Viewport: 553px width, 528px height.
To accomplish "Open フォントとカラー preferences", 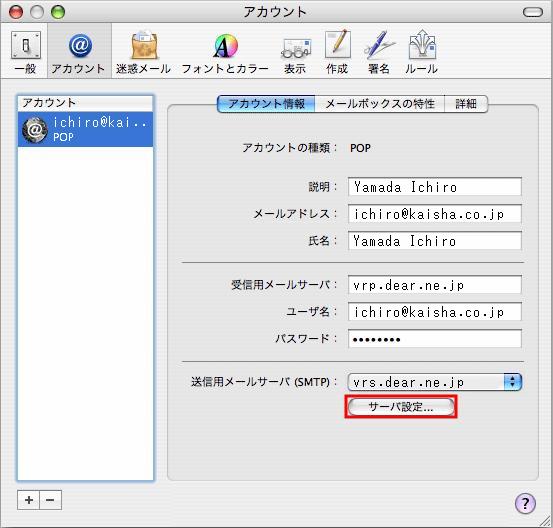I will click(225, 52).
